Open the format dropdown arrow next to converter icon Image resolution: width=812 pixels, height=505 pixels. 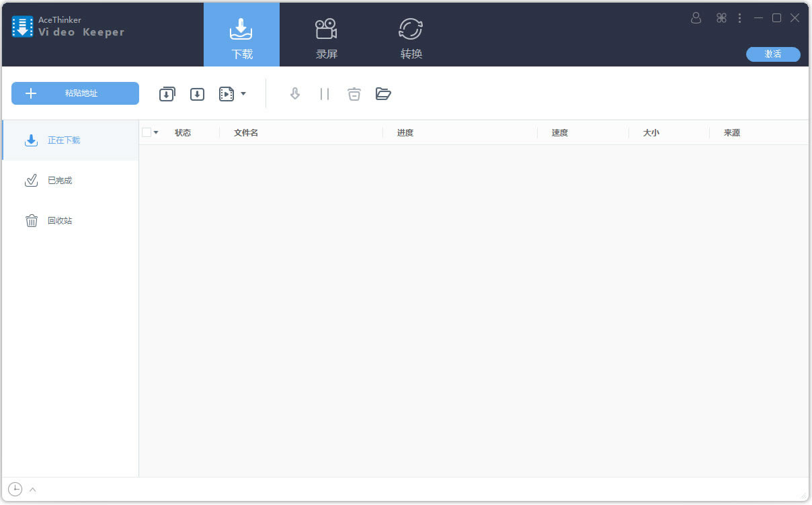click(x=242, y=93)
